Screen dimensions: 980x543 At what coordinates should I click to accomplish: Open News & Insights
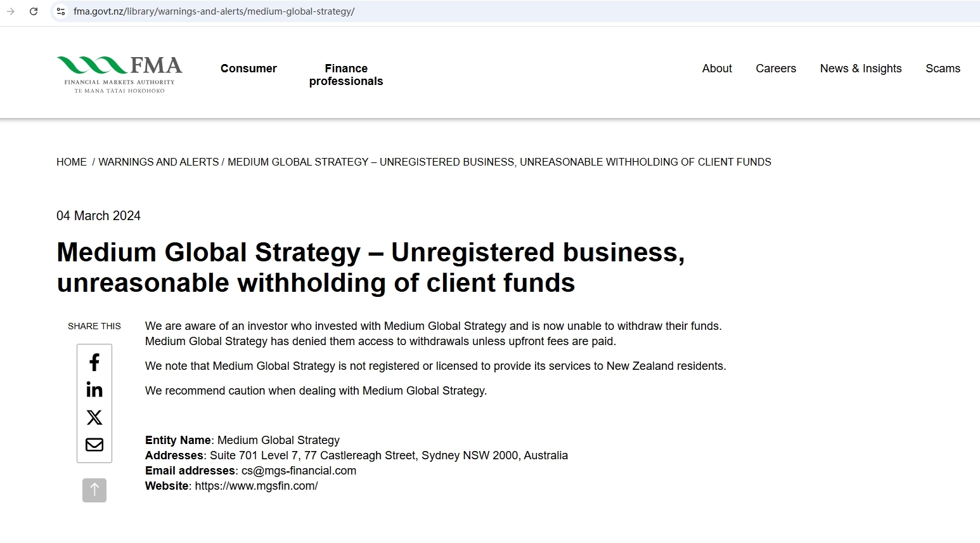pos(861,69)
